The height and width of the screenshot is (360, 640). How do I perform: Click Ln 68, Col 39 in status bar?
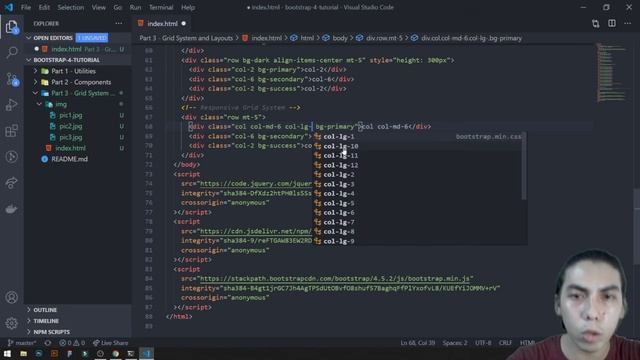418,343
